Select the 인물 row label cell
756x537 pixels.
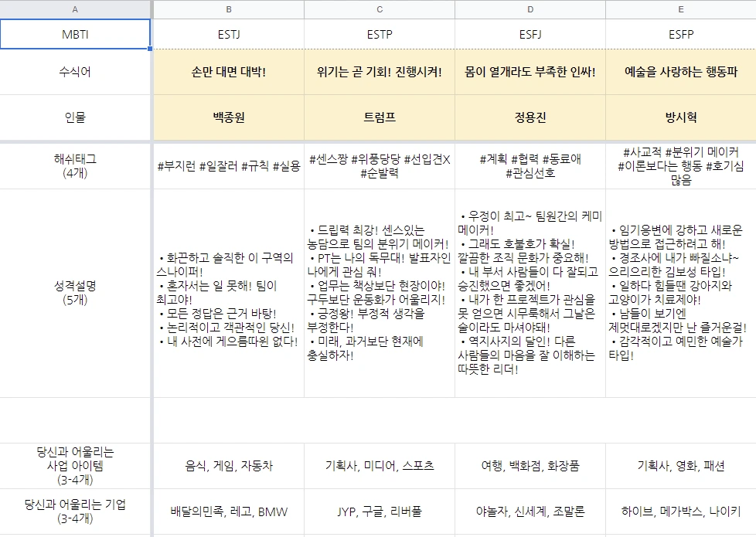(x=75, y=117)
